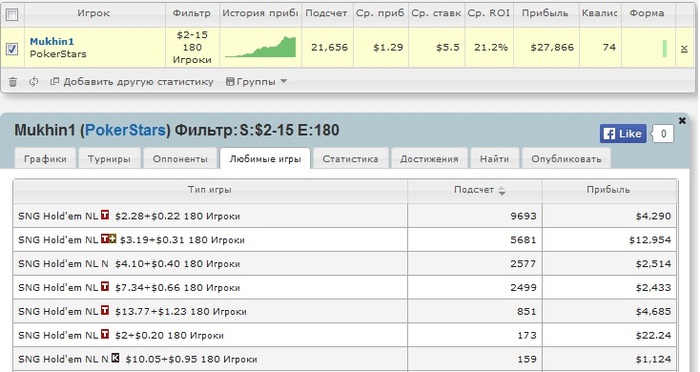The height and width of the screenshot is (372, 700).
Task: Open the Опубликовать tab
Action: [566, 159]
